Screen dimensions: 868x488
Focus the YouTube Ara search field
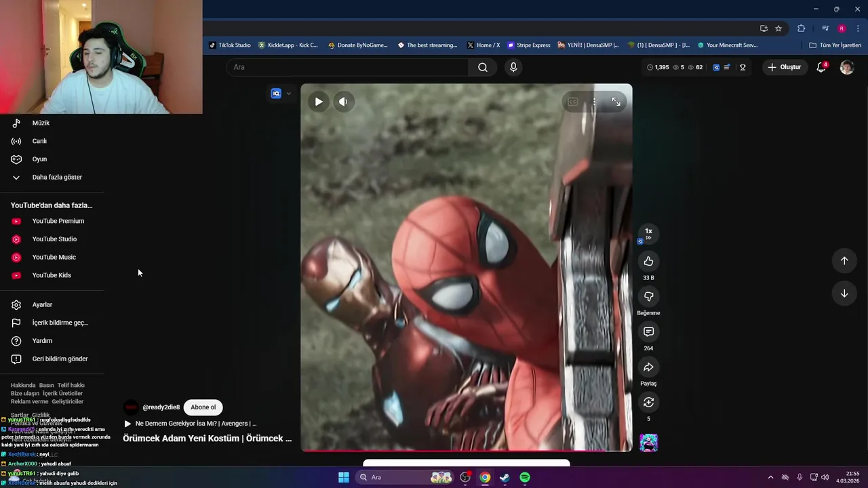(347, 67)
